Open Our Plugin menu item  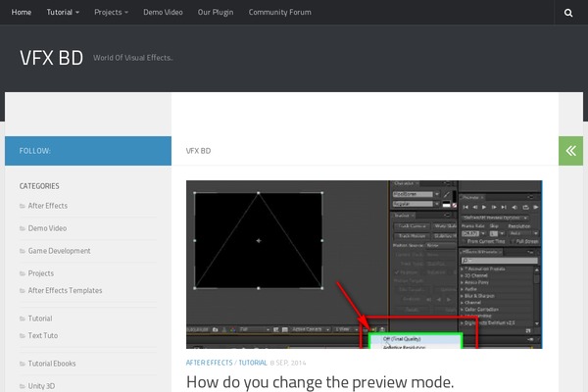pyautogui.click(x=216, y=13)
